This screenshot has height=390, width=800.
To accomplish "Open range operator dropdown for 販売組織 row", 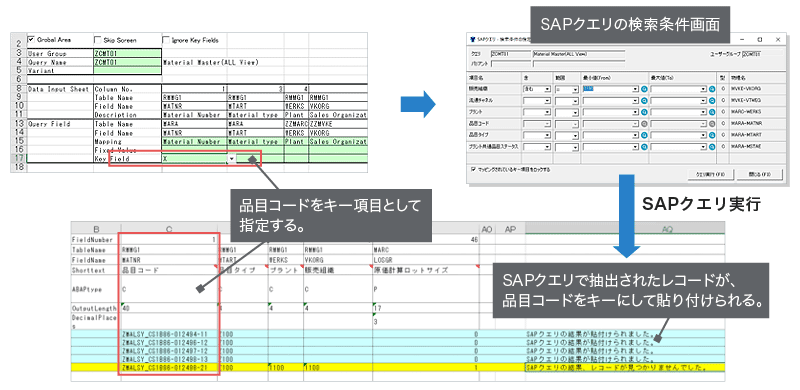I will coord(575,89).
